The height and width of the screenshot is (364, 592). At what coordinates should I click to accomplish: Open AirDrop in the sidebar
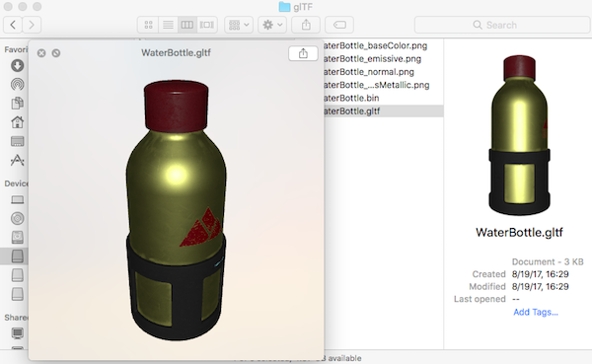(x=17, y=84)
